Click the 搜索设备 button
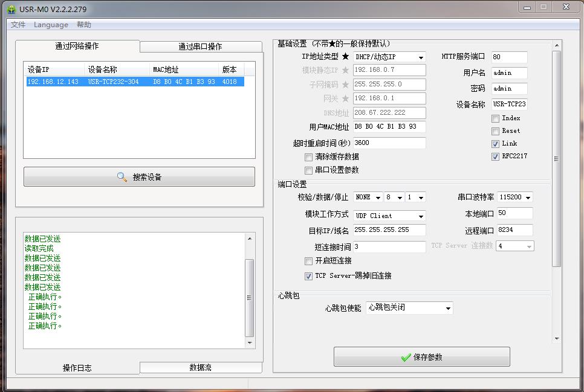This screenshot has width=584, height=392. (139, 177)
